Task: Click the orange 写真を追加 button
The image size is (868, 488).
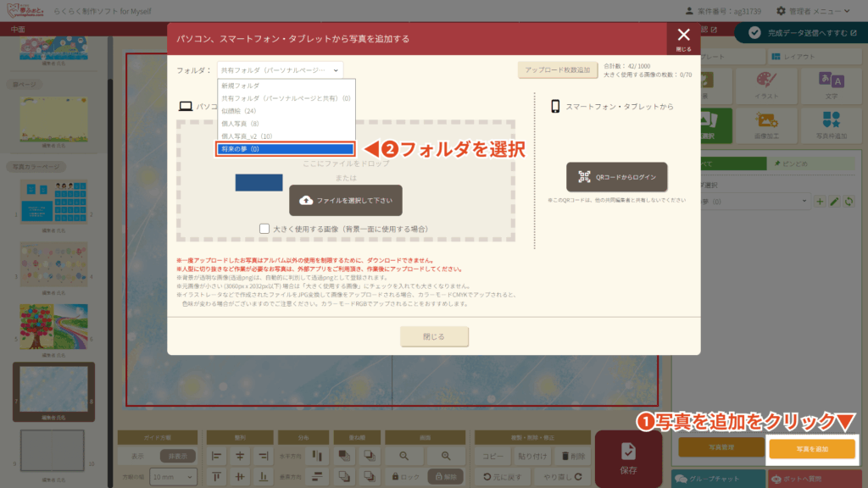Action: pyautogui.click(x=811, y=448)
